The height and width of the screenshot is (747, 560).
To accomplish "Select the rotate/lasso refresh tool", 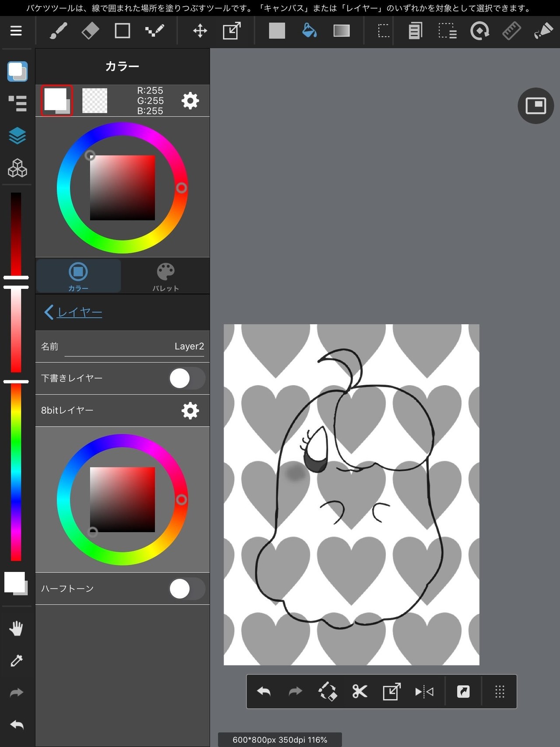I will 480,31.
